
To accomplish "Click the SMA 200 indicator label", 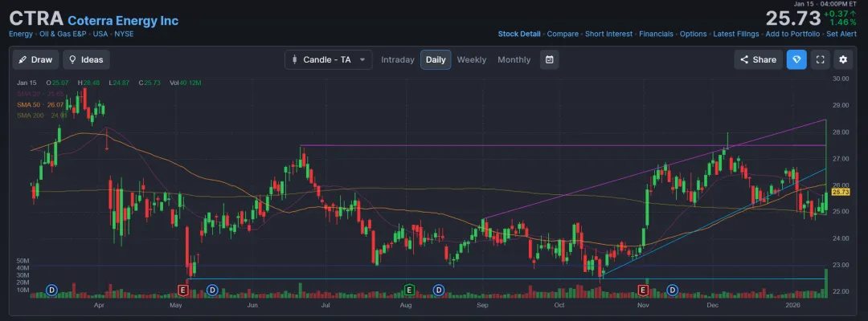I will point(42,116).
